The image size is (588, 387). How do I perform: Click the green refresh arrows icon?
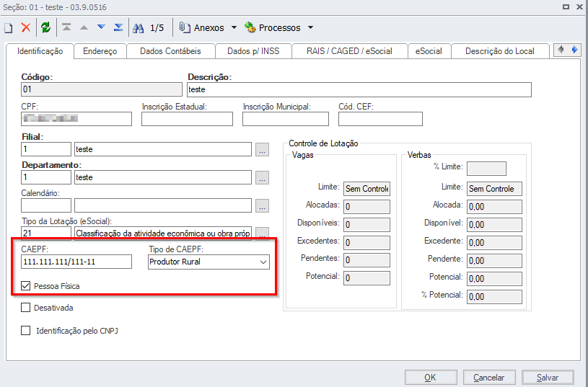coord(45,27)
